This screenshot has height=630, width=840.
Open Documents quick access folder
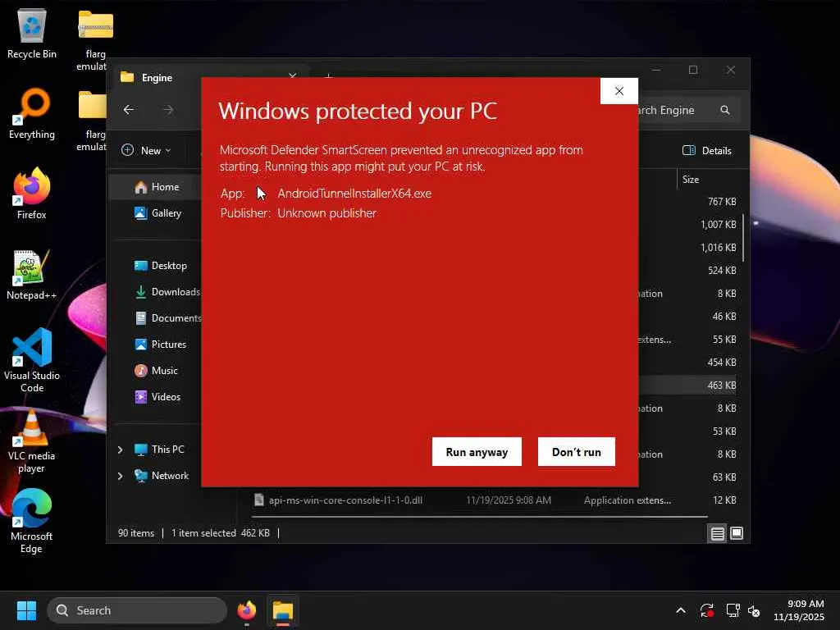click(x=167, y=318)
